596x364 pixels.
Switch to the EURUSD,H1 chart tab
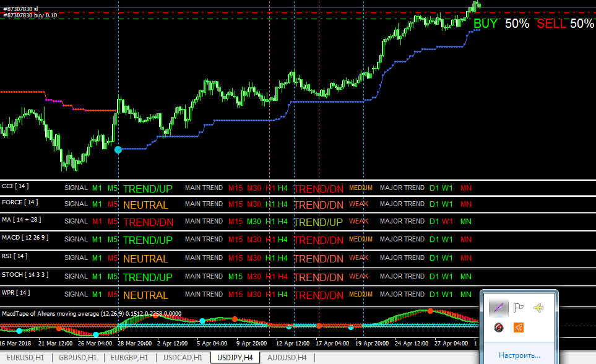25,358
